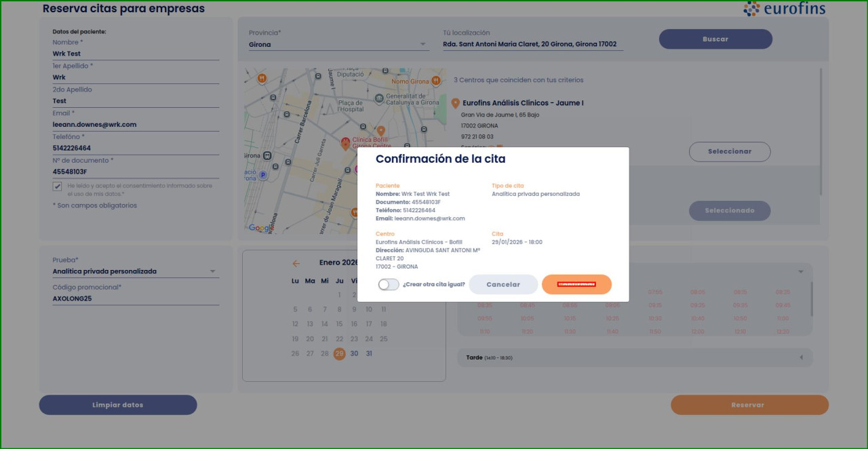868x449 pixels.
Task: Click the Buscar button to search centers
Action: [715, 39]
